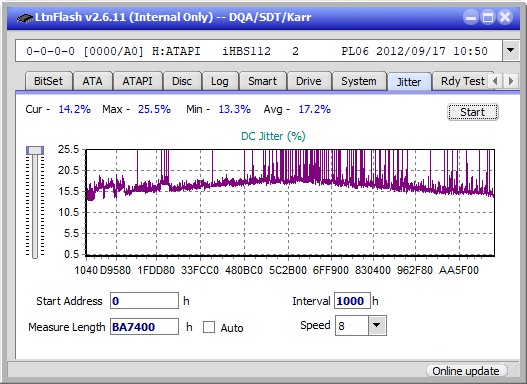
Task: Click the y-axis label 10.5
Action: (x=69, y=212)
